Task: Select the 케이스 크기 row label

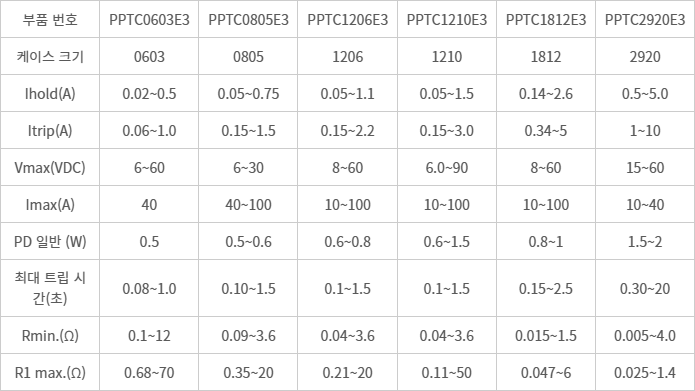Action: click(50, 57)
